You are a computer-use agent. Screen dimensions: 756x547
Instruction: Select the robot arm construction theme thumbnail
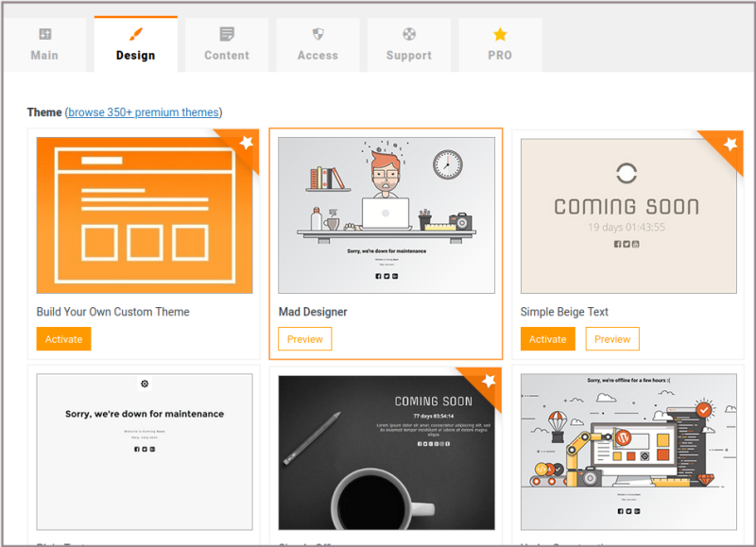click(x=628, y=452)
